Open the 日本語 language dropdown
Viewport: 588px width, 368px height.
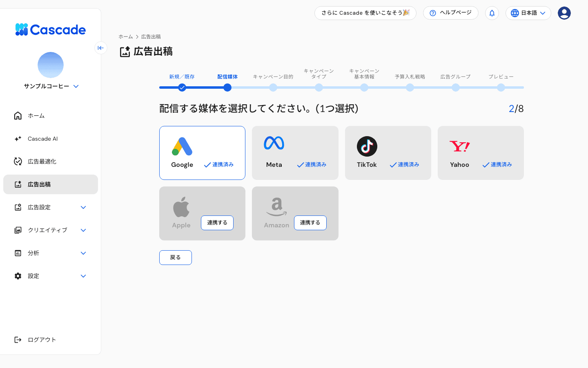coord(528,13)
